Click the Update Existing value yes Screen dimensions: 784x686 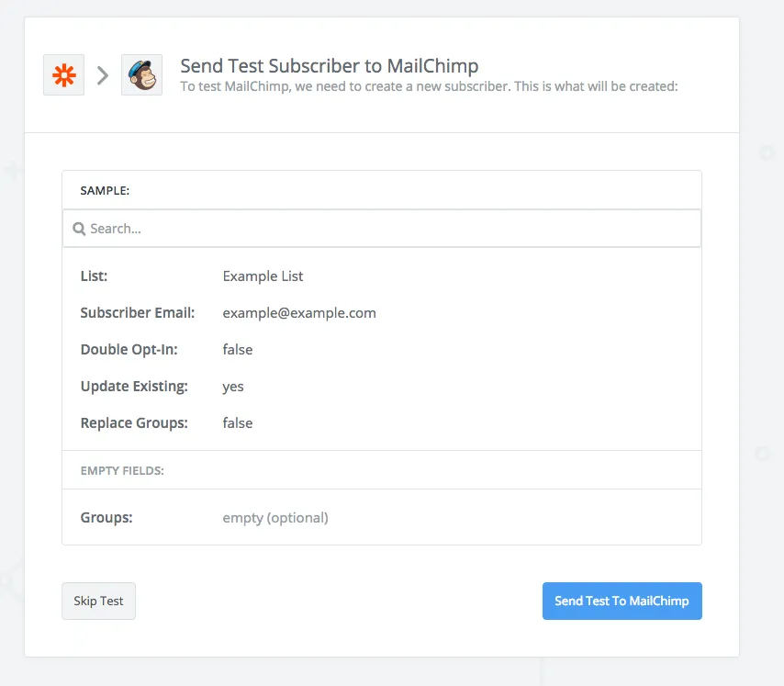pos(233,386)
